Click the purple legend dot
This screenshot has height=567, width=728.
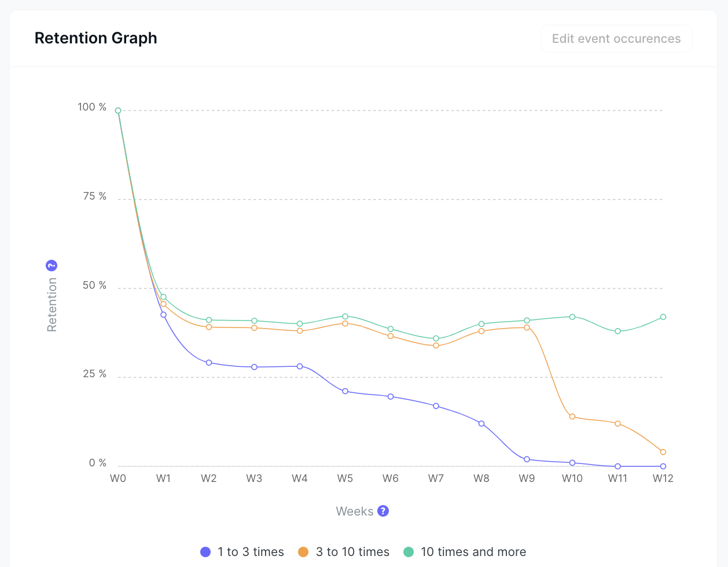click(205, 552)
